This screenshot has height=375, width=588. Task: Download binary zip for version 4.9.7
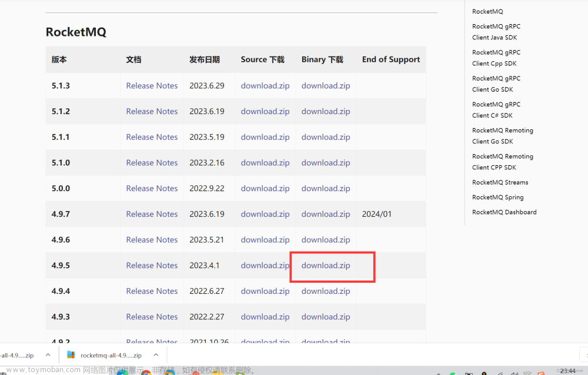[x=326, y=214]
